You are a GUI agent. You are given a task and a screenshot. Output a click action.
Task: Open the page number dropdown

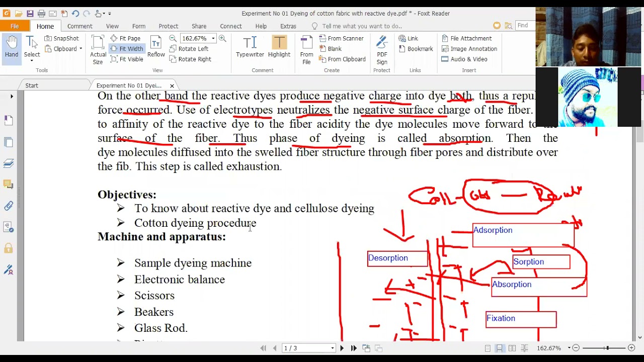pos(333,348)
